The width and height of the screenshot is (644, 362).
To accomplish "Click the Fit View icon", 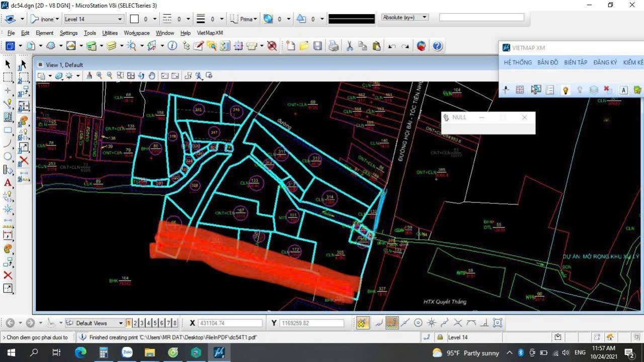I will 131,76.
